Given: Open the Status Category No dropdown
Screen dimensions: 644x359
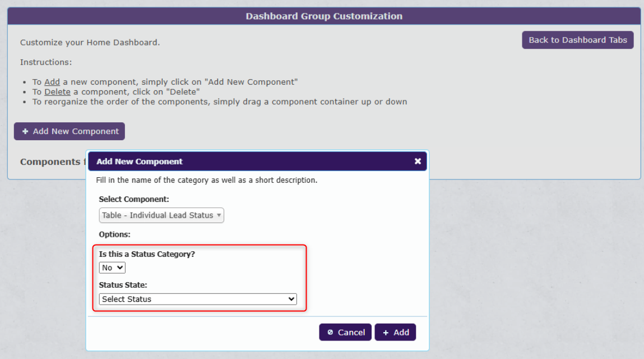Looking at the screenshot, I should tap(112, 268).
